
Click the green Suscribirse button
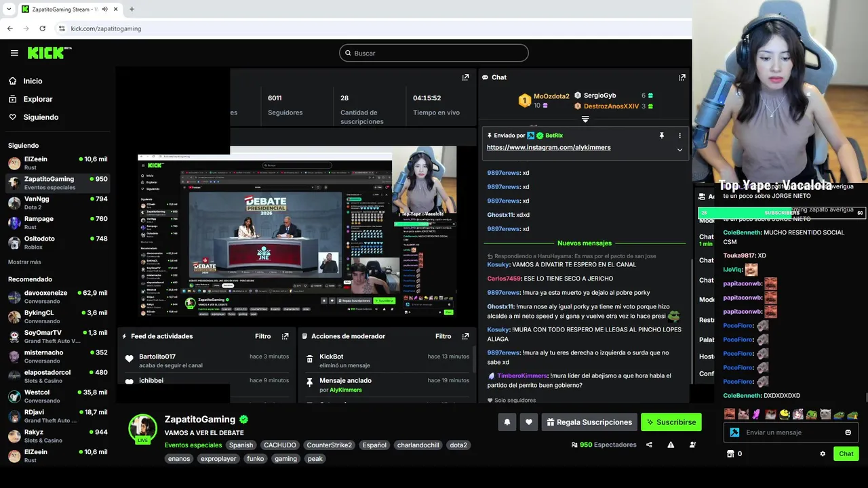click(x=671, y=422)
